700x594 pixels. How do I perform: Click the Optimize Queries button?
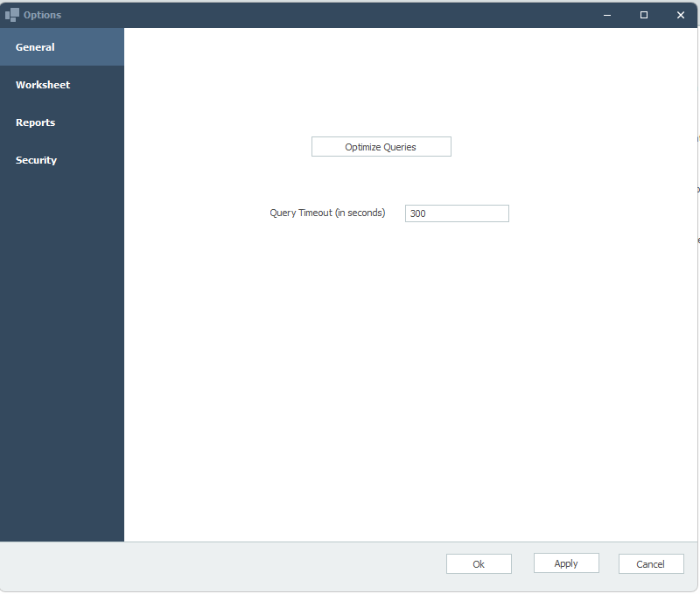pyautogui.click(x=381, y=147)
